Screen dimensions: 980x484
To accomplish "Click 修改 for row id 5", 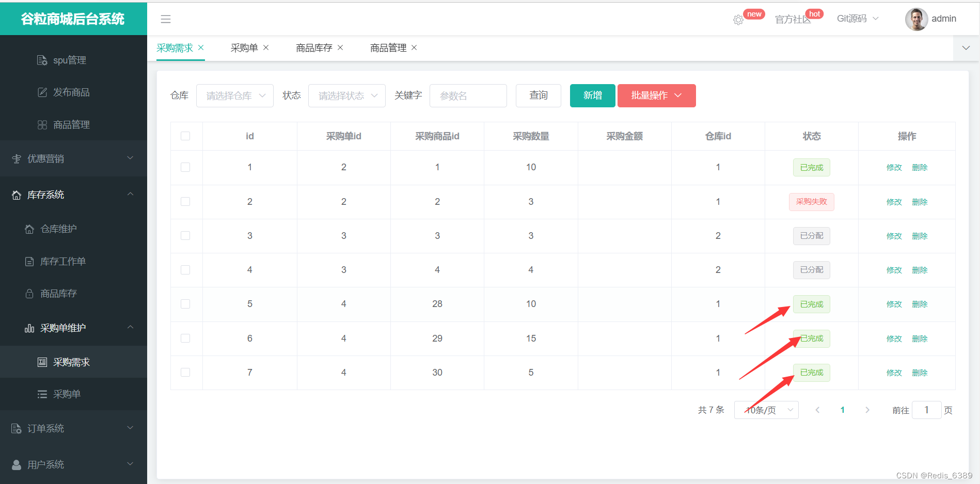I will pyautogui.click(x=894, y=304).
